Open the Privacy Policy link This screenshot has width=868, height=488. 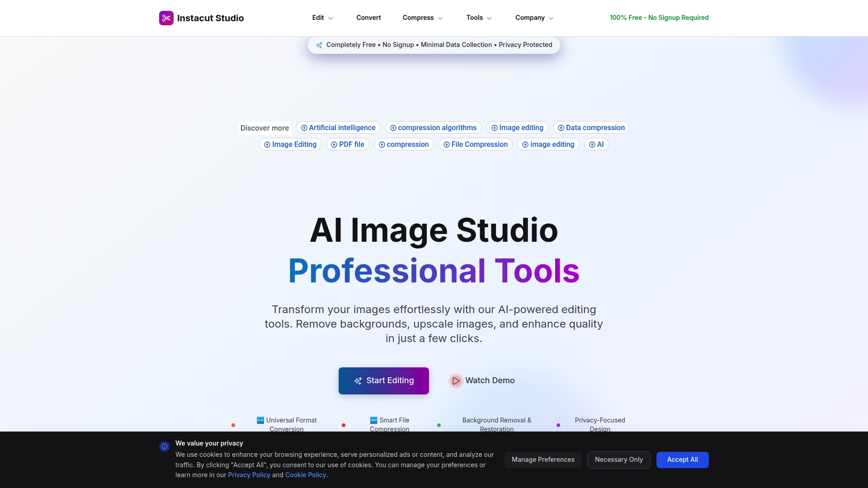coord(249,474)
